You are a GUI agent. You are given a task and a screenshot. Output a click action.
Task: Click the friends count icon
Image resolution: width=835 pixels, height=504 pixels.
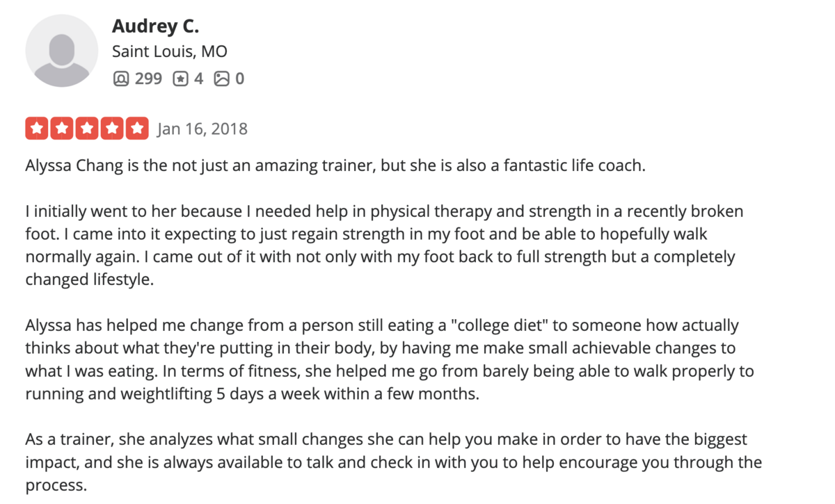(120, 79)
